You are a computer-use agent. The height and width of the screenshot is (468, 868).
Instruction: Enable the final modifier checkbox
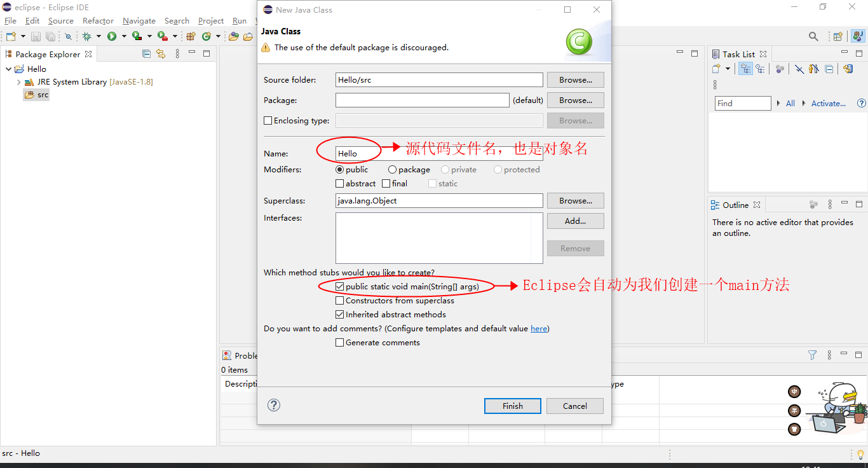[x=386, y=184]
